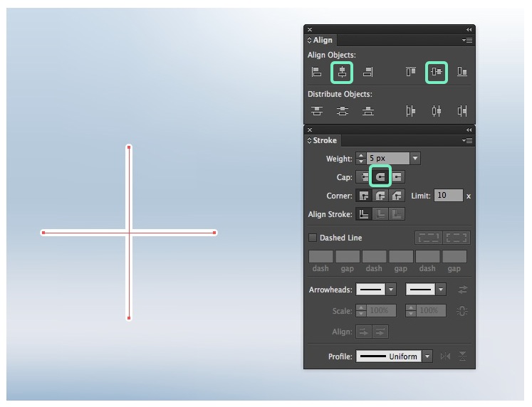Open the Align panel options menu
The width and height of the screenshot is (532, 407).
point(467,41)
